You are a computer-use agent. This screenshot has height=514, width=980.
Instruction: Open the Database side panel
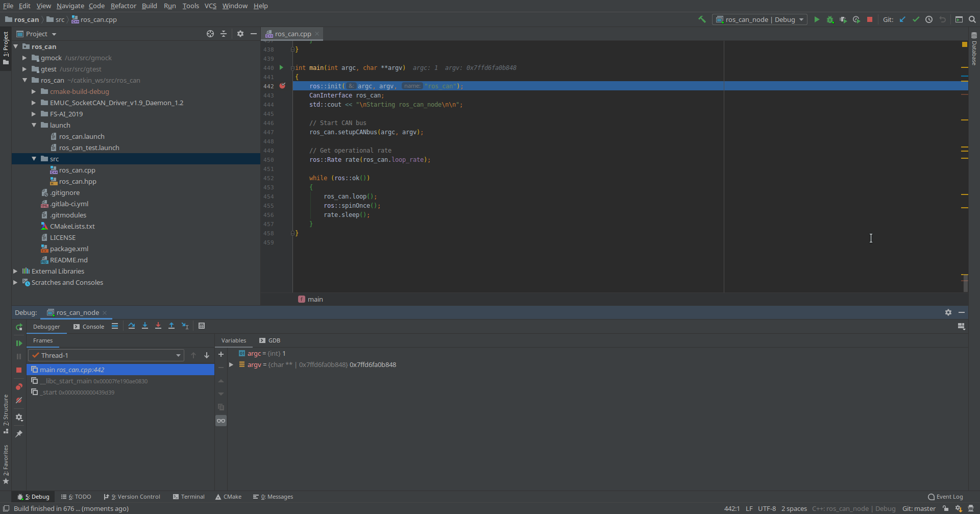click(x=974, y=49)
